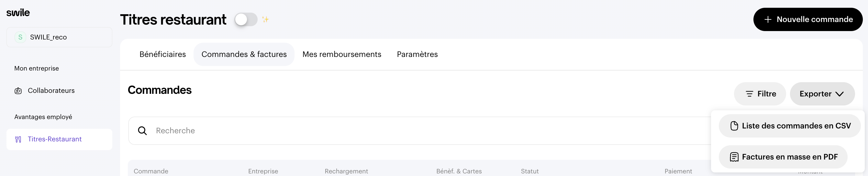
Task: Open Collaborateurs in the sidebar
Action: 51,91
